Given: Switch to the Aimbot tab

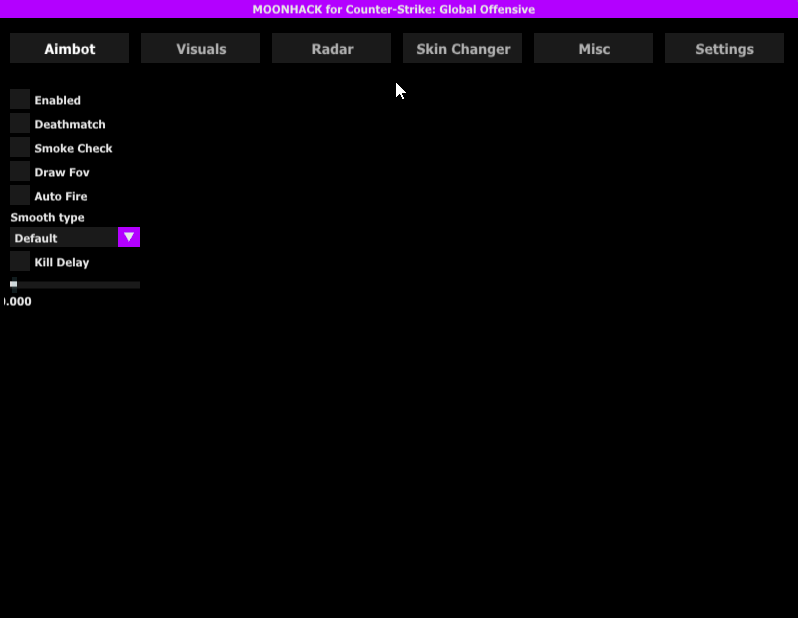Looking at the screenshot, I should tap(69, 48).
